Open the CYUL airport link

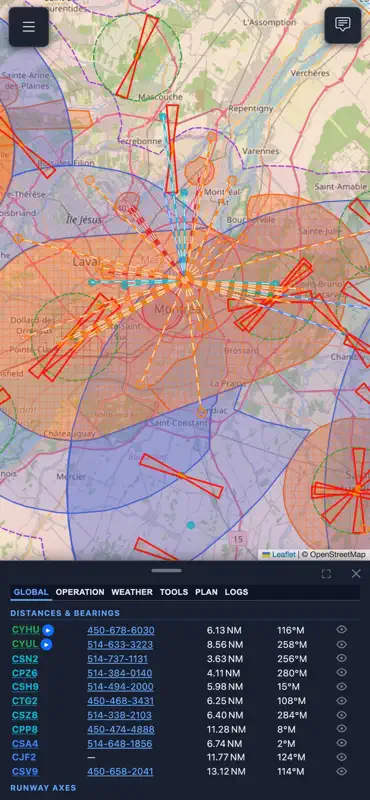[x=25, y=644]
